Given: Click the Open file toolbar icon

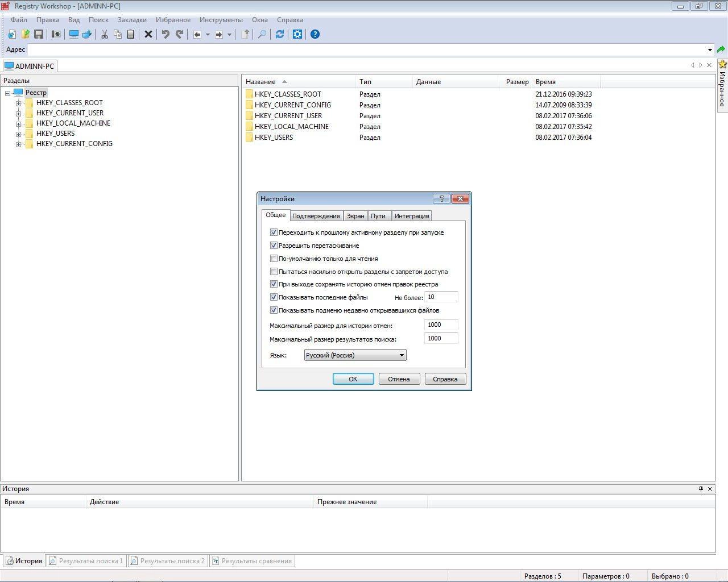Looking at the screenshot, I should 25,34.
